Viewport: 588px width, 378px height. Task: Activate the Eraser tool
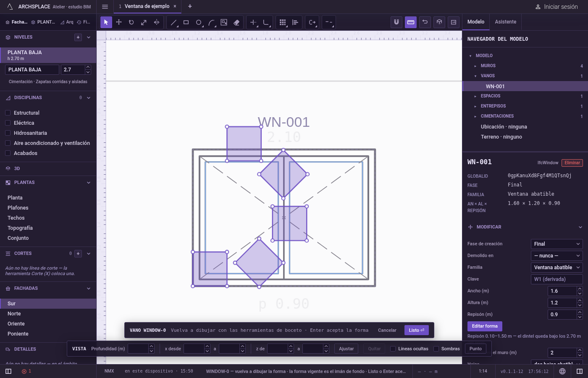pos(236,22)
